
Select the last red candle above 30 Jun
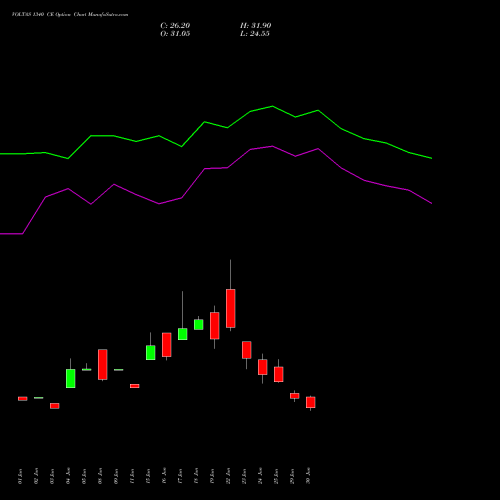click(311, 402)
